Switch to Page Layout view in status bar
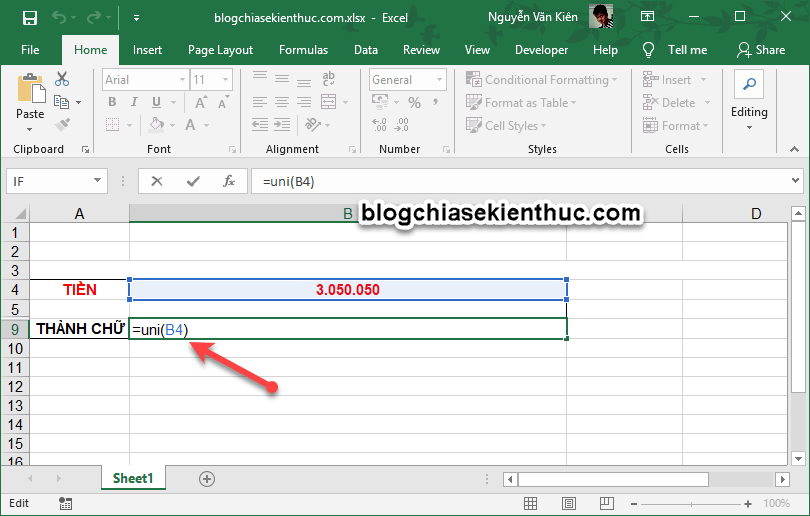This screenshot has width=810, height=516. 569,504
